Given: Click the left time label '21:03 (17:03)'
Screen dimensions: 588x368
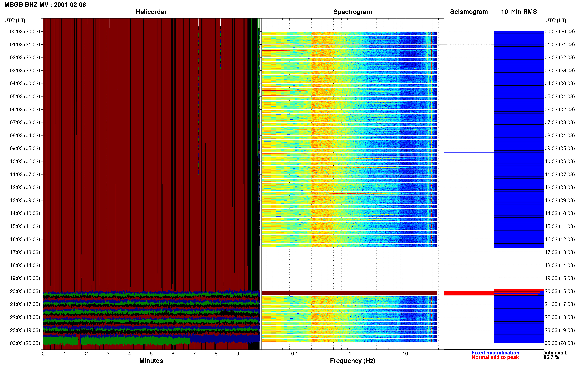Looking at the screenshot, I should (25, 304).
